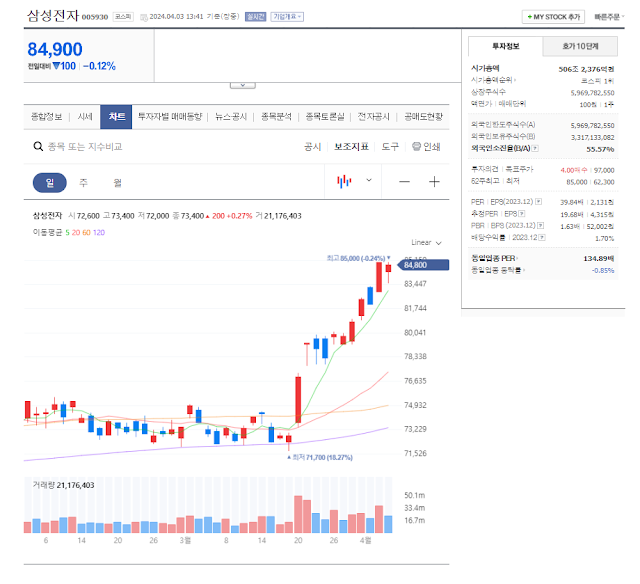The width and height of the screenshot is (640, 584).
Task: Open the 종목토론실 tab
Action: point(325,117)
